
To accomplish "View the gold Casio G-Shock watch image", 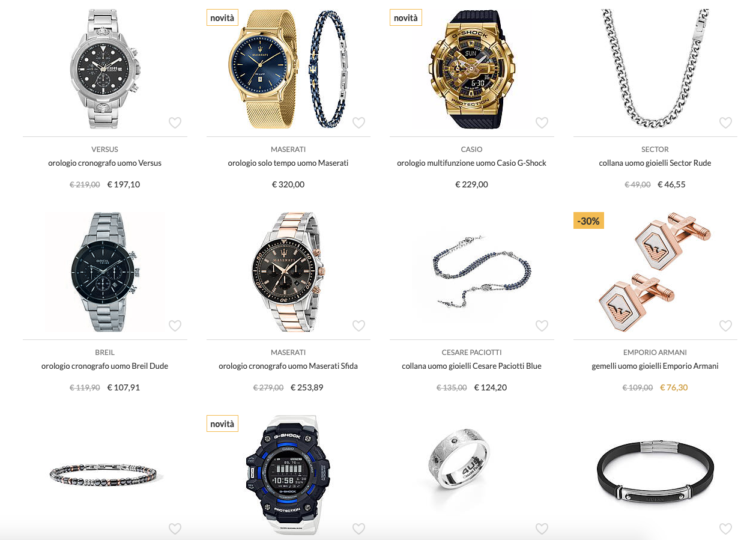I will (x=472, y=68).
